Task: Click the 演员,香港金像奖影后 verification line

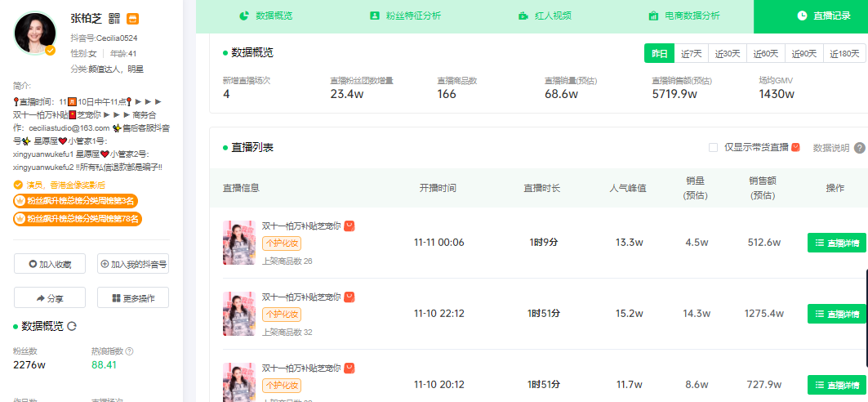Action: pyautogui.click(x=60, y=185)
